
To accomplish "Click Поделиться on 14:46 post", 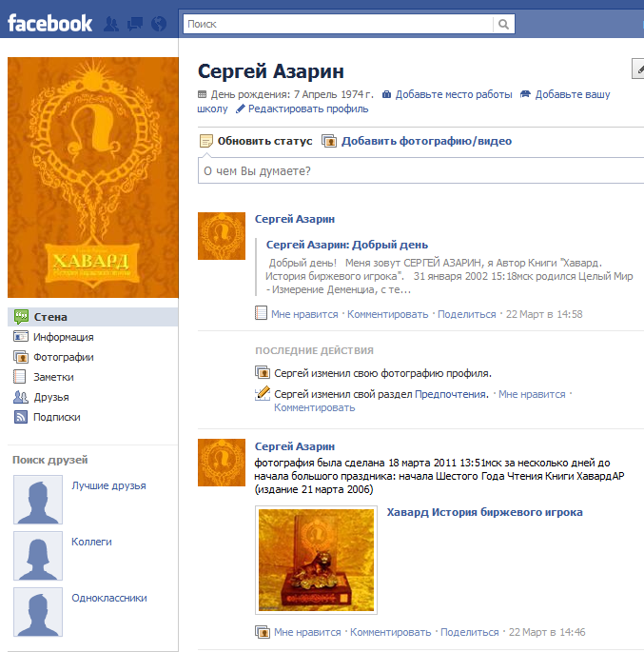I will 470,632.
